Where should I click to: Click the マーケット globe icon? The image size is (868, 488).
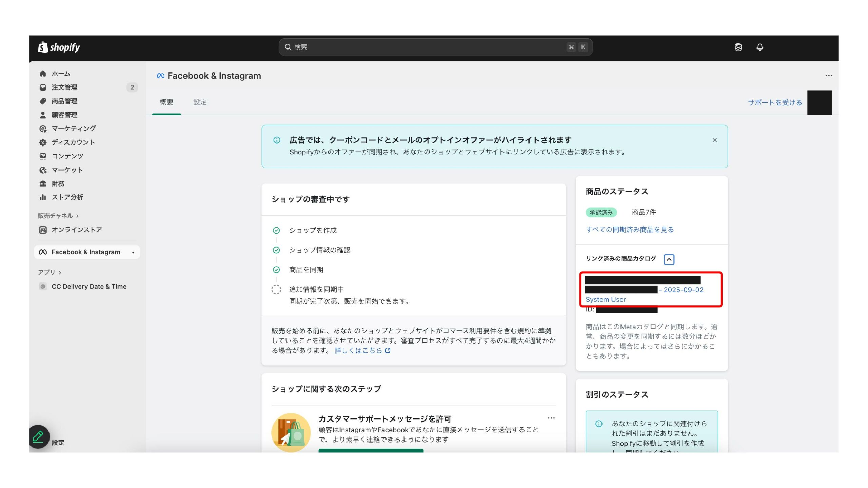[x=43, y=170]
